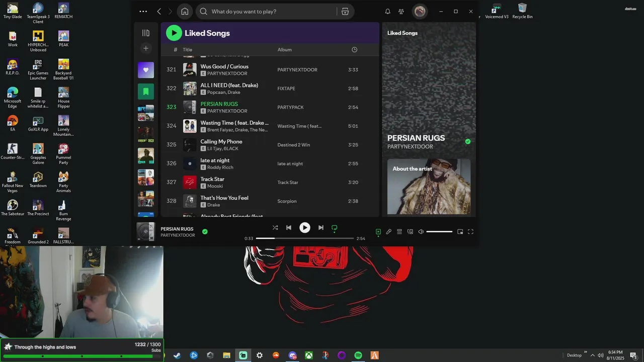Image resolution: width=644 pixels, height=362 pixels.
Task: Open Spotify from the Windows taskbar
Action: tap(358, 355)
